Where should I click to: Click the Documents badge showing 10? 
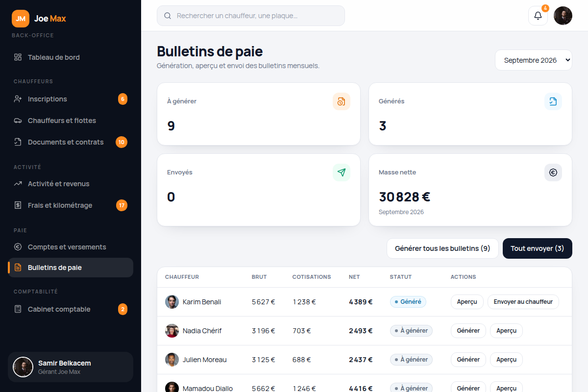coord(122,142)
